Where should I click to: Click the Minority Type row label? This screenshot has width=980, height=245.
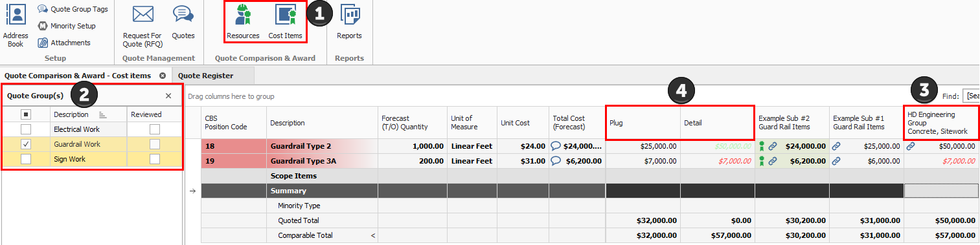pyautogui.click(x=299, y=206)
